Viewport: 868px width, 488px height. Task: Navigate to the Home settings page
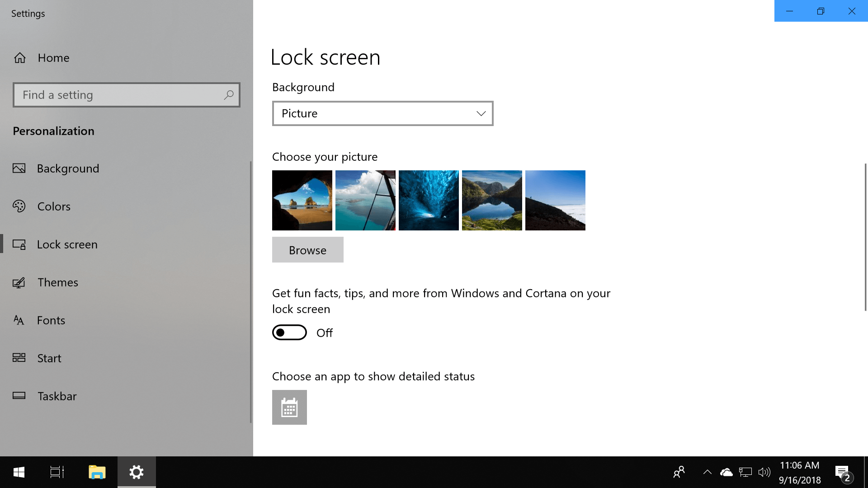(54, 57)
